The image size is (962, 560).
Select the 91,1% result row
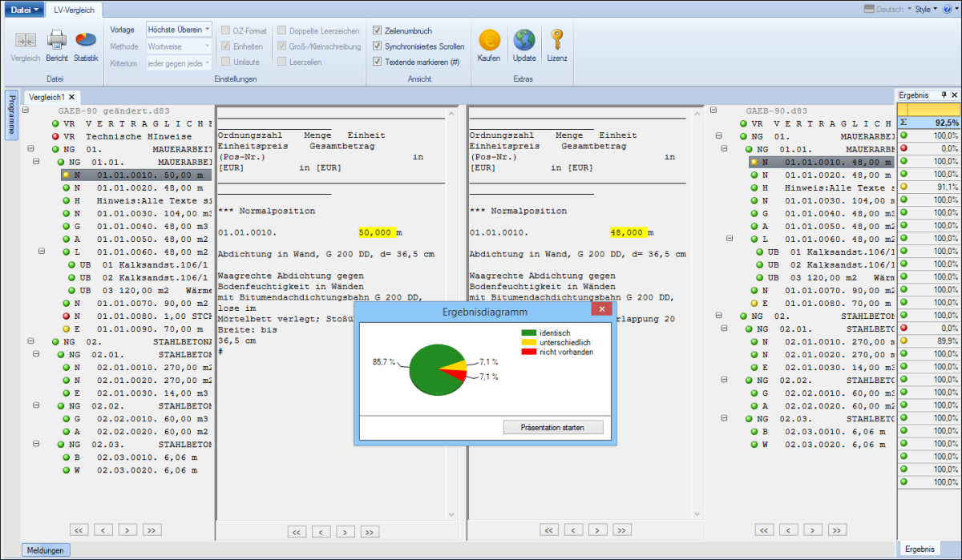928,187
